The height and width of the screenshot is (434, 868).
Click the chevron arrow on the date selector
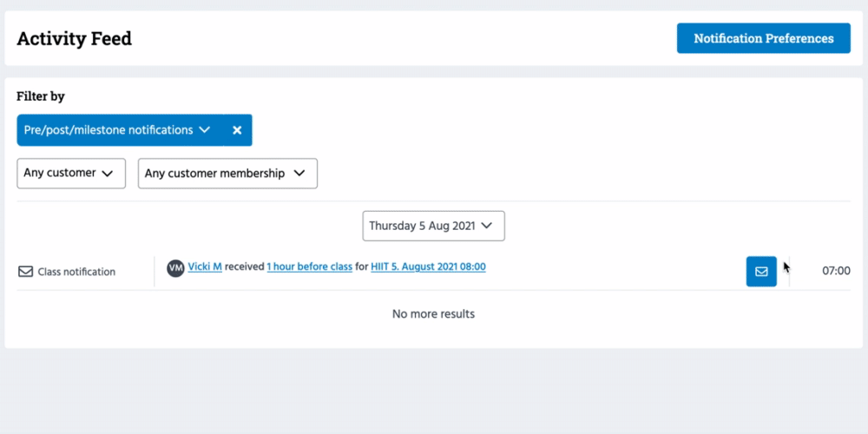[x=487, y=226]
